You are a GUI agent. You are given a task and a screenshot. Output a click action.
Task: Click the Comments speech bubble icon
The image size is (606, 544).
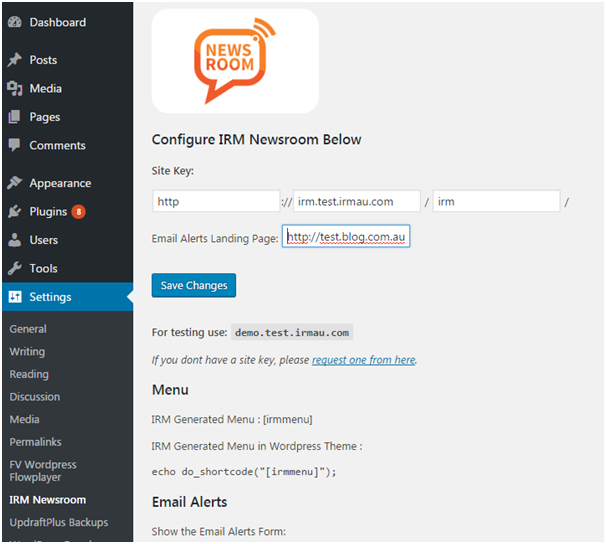pyautogui.click(x=14, y=145)
